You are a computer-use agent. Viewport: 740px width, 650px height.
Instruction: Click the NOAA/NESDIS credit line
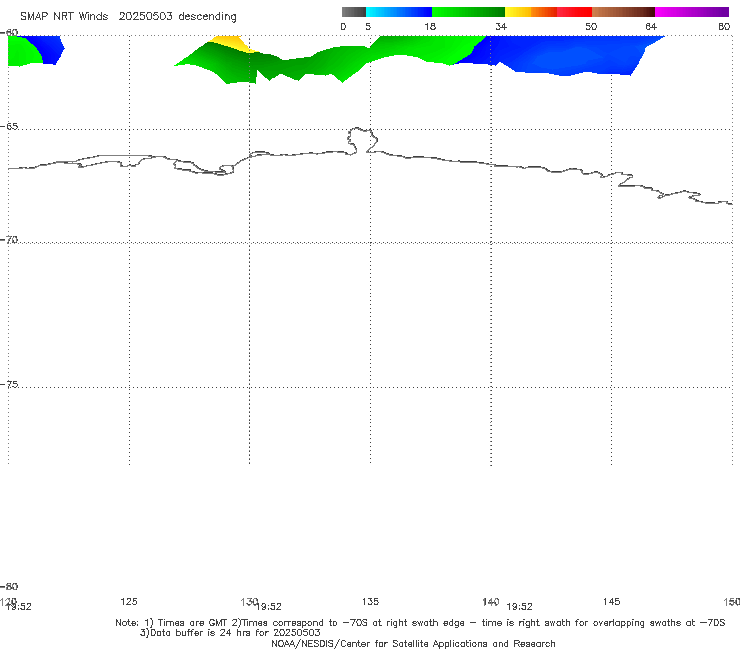(x=413, y=643)
